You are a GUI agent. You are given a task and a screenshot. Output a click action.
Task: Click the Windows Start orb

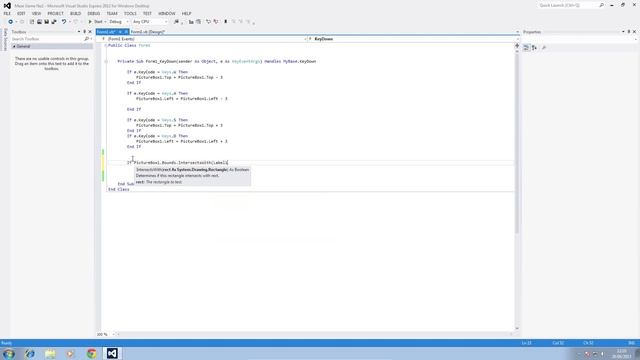pos(9,353)
